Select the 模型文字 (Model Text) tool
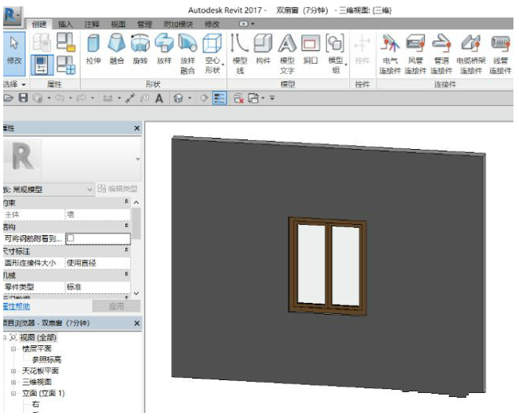This screenshot has height=420, width=519. coord(287,54)
